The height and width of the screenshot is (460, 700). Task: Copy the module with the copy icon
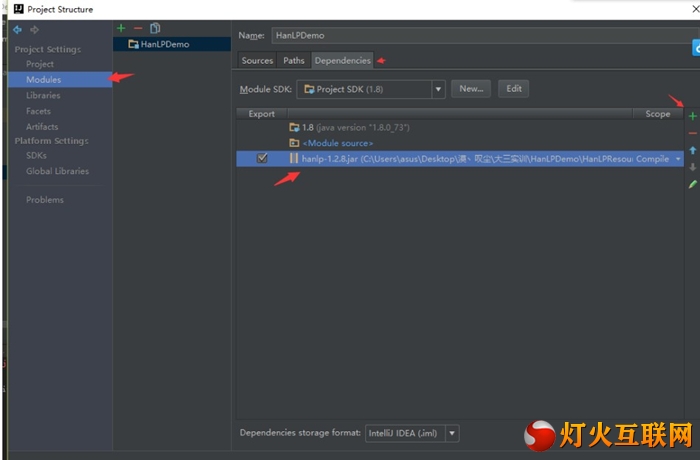pyautogui.click(x=155, y=28)
